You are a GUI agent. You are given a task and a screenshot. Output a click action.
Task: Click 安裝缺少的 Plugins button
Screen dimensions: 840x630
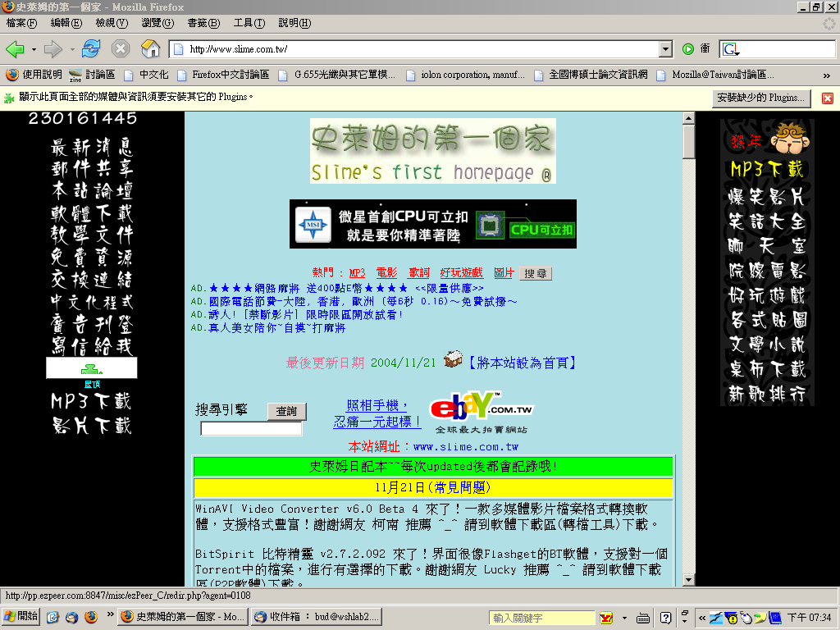click(x=760, y=98)
